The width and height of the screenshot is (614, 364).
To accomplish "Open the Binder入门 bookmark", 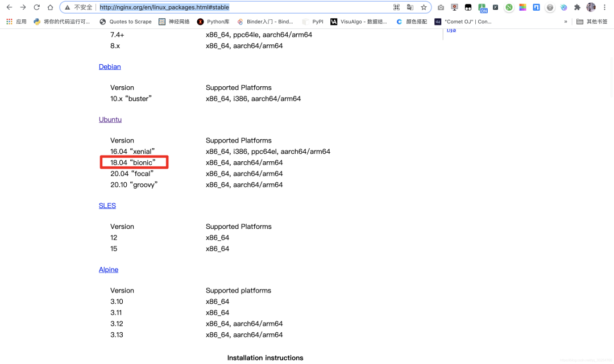I will tap(265, 22).
